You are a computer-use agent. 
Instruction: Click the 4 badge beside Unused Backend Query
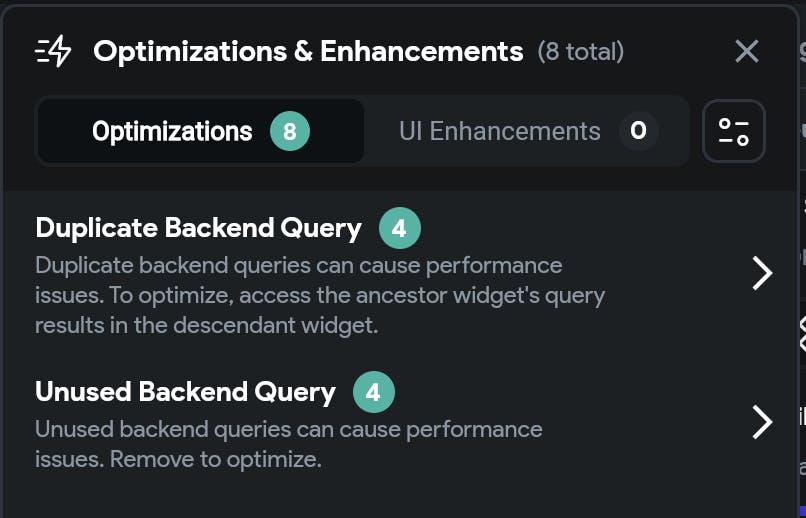pyautogui.click(x=374, y=392)
